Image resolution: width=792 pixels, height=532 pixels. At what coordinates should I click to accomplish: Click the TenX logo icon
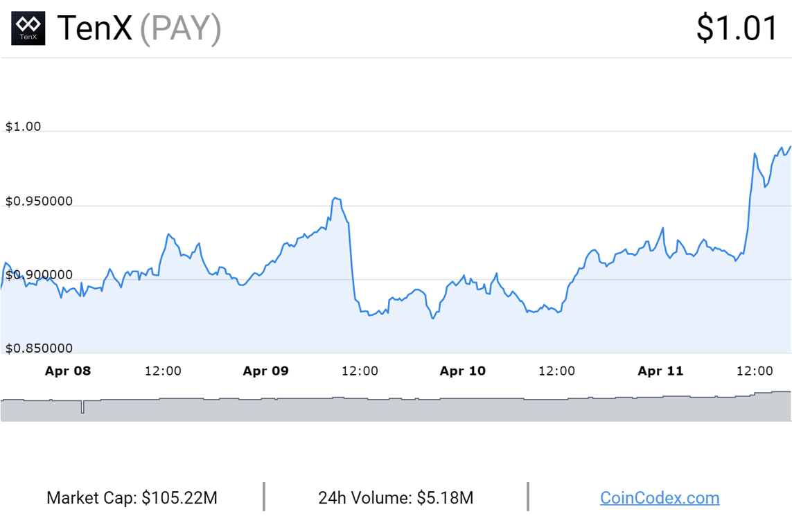(28, 28)
